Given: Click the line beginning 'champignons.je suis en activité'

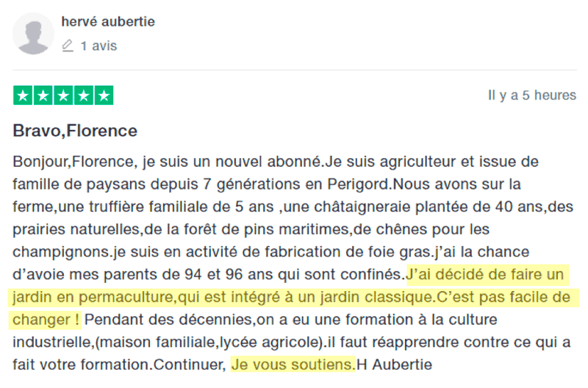Looking at the screenshot, I should pos(270,252).
